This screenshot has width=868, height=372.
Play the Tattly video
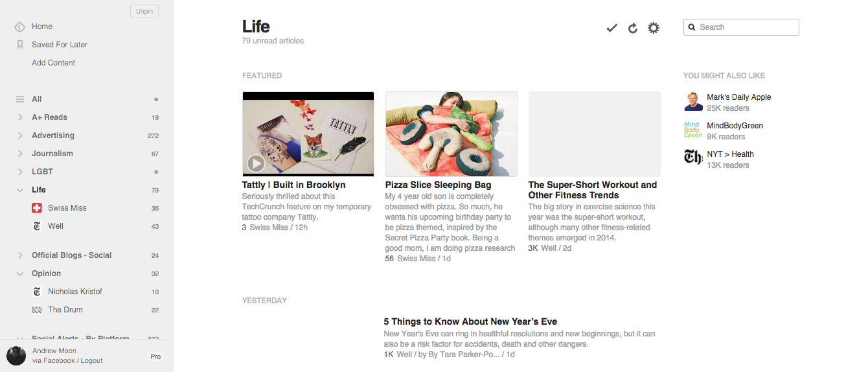point(256,163)
